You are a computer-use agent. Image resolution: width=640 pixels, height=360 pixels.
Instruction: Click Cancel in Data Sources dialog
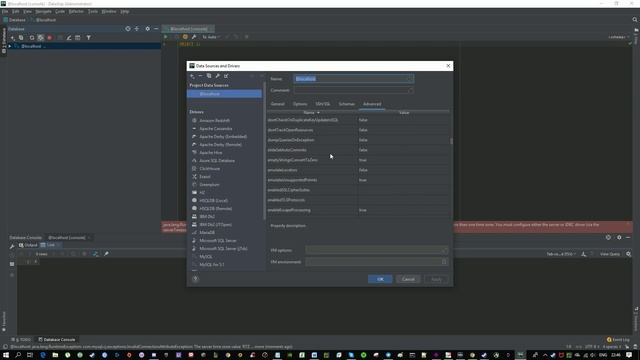click(408, 279)
